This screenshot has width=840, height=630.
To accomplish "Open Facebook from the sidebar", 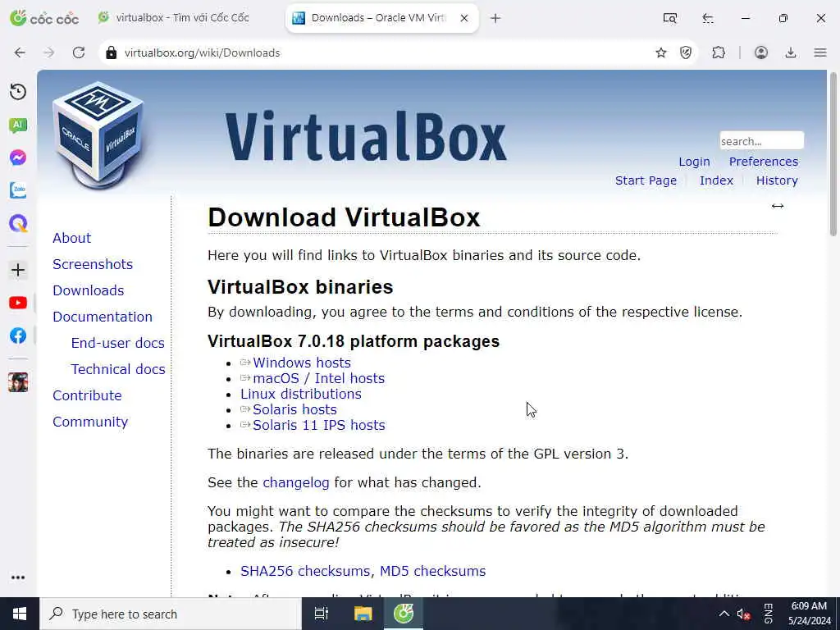I will click(18, 336).
